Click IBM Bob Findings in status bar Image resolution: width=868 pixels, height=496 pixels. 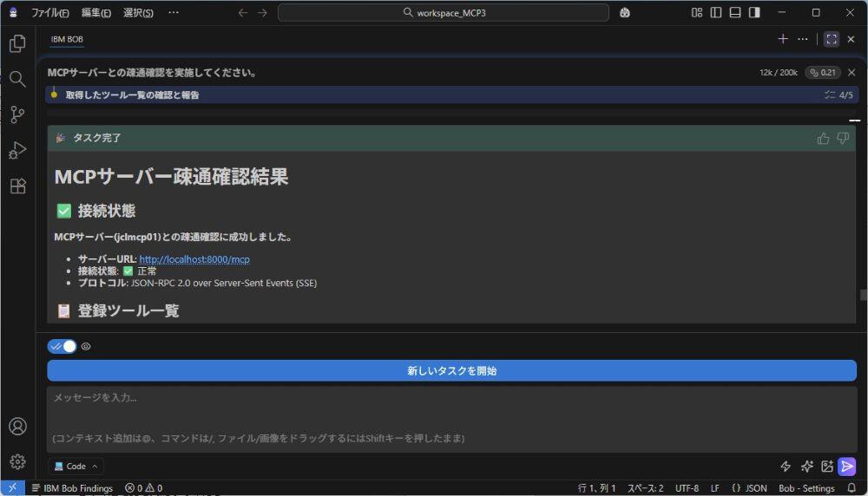[x=72, y=487]
